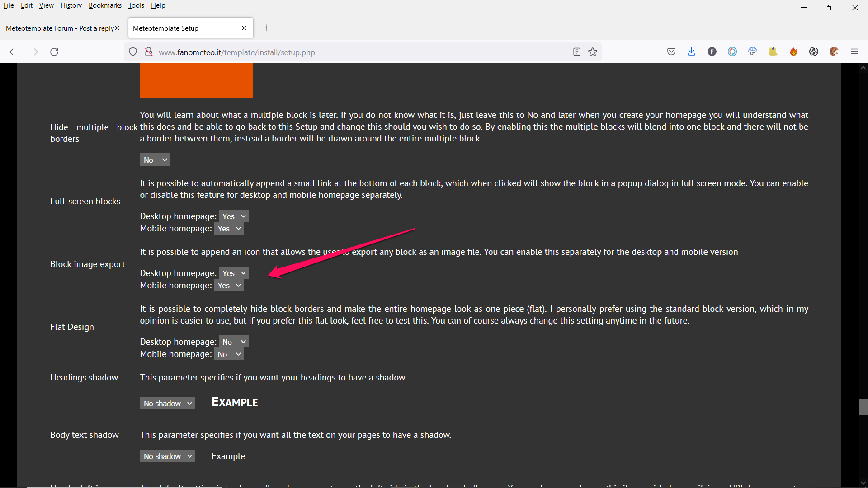Open Hide multiple block borders dropdown
The width and height of the screenshot is (868, 488).
[155, 160]
